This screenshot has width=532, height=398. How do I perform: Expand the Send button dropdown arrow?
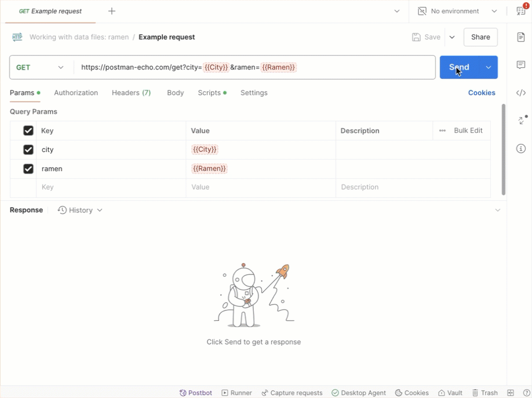pos(489,67)
